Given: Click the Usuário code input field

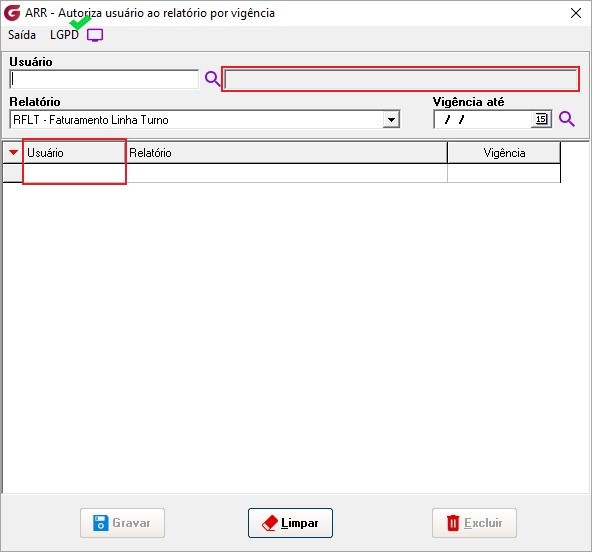Looking at the screenshot, I should click(x=104, y=79).
